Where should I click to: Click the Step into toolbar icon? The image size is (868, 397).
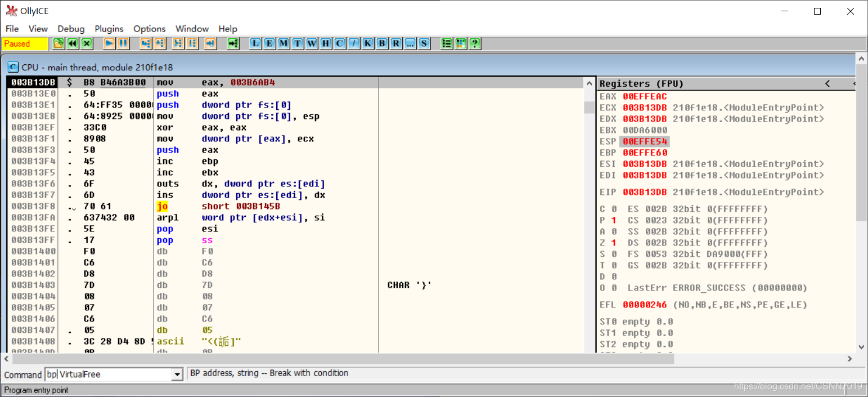point(146,43)
